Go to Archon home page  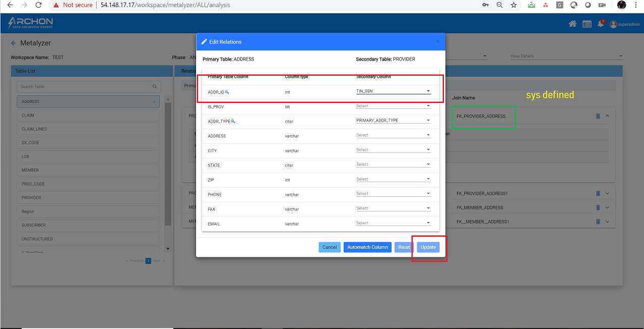[572, 24]
